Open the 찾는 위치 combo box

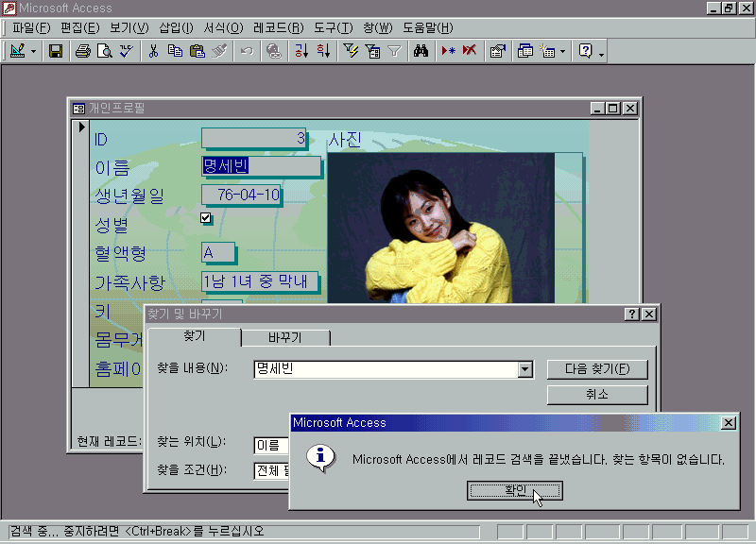click(271, 445)
